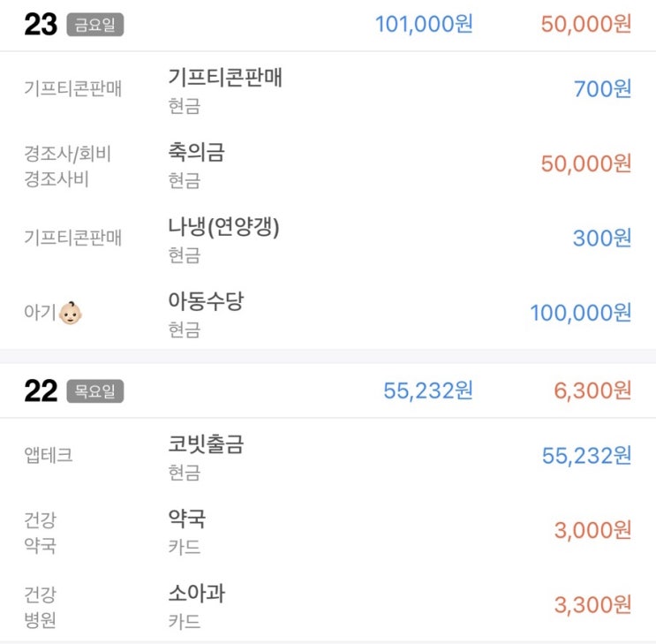Tap the 101,000원 income total for the 23rd
The height and width of the screenshot is (644, 656).
[424, 24]
